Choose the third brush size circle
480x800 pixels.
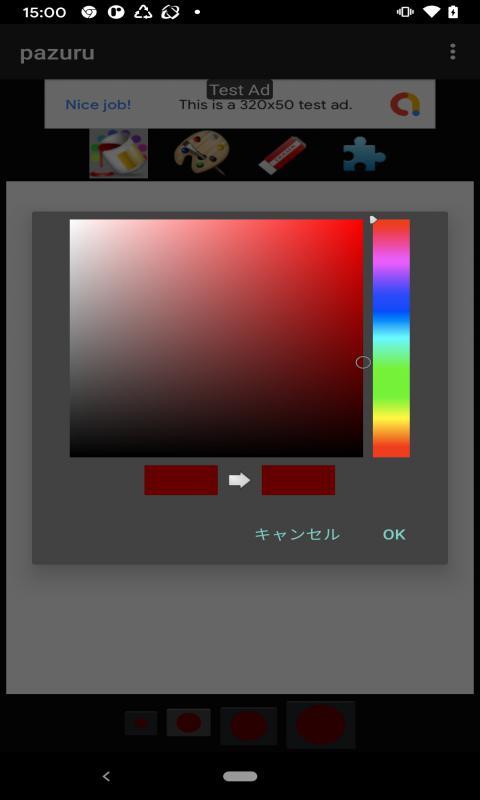(248, 726)
